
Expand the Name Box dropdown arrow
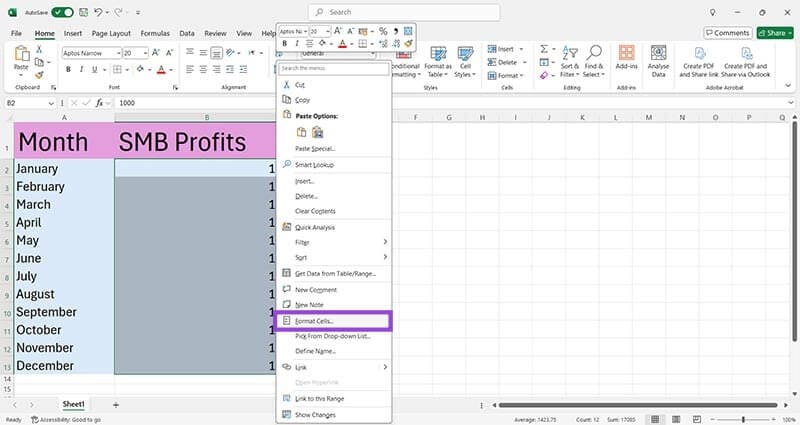coord(51,103)
